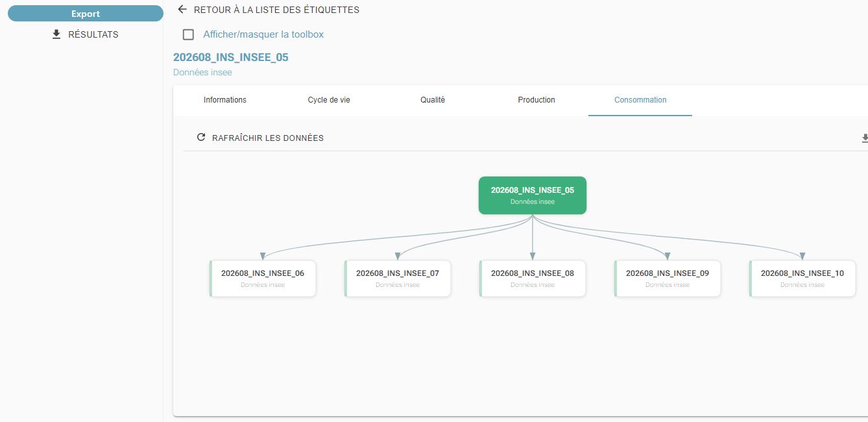The width and height of the screenshot is (868, 422).
Task: Select node 202608_INS_INSEE_08
Action: (x=533, y=279)
